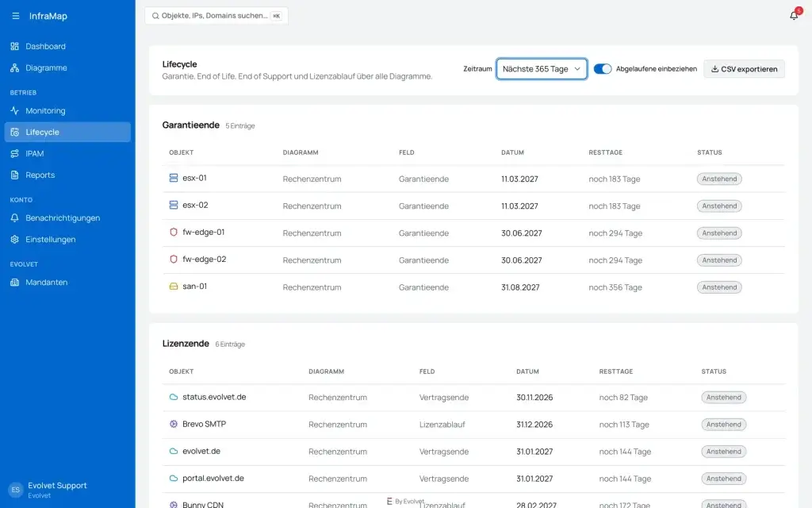Click RESTTAGE column header in Lizenzende table

[x=615, y=371]
